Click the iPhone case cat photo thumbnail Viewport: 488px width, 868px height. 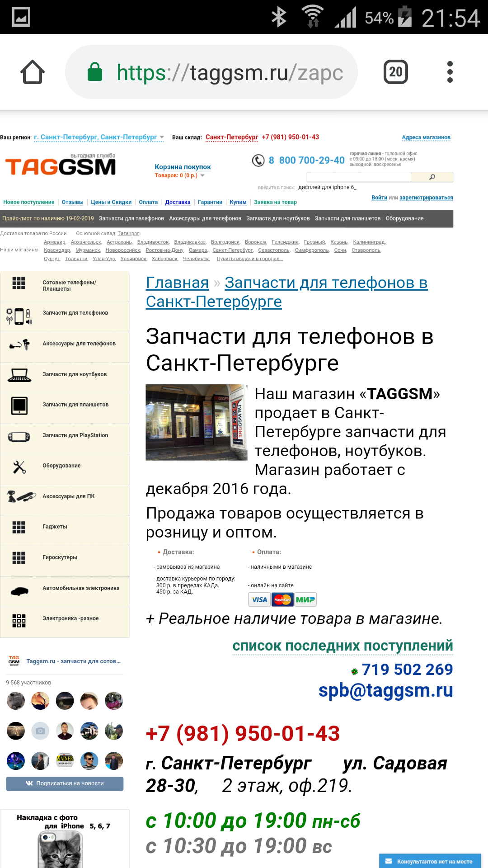[60, 850]
